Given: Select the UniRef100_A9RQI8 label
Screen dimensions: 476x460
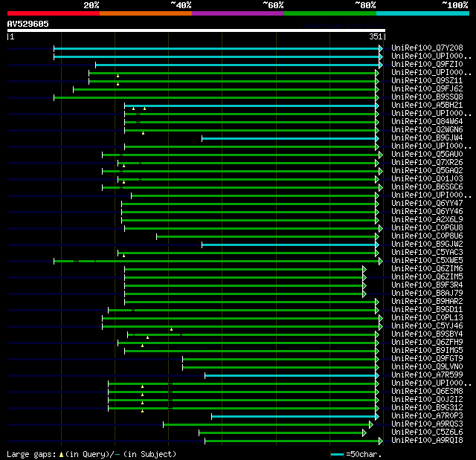Looking at the screenshot, I should 427,441.
